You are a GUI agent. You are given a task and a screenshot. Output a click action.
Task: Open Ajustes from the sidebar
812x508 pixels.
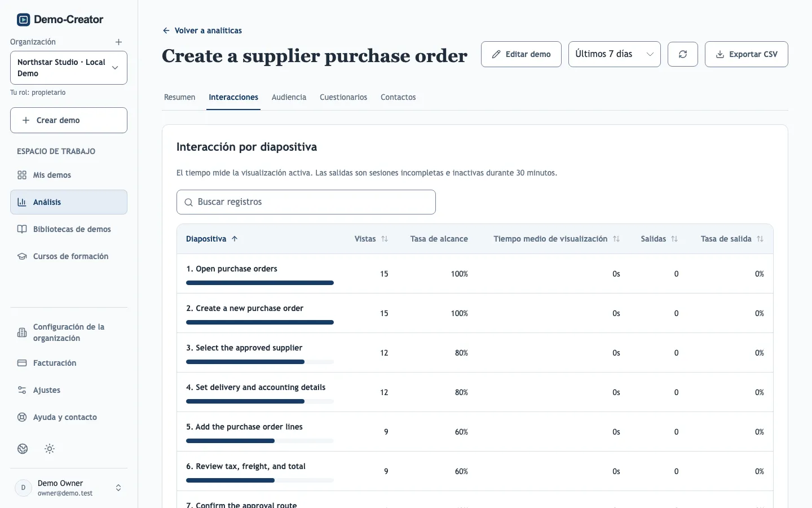(69, 390)
